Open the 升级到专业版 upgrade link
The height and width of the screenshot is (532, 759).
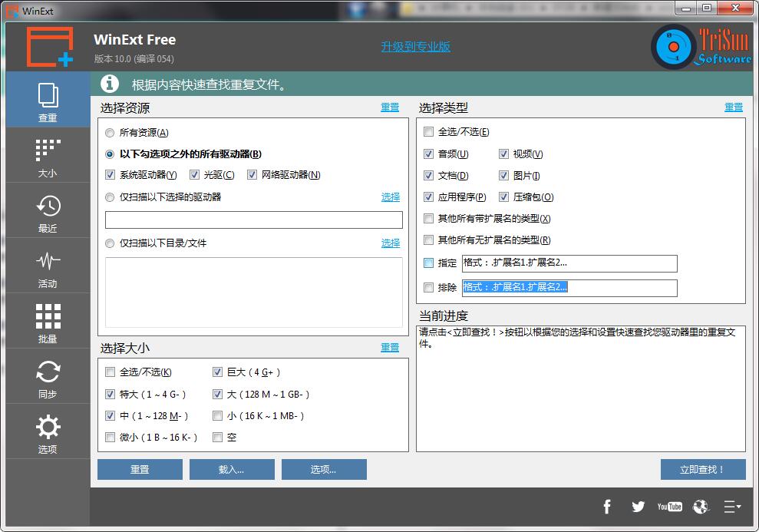click(415, 46)
